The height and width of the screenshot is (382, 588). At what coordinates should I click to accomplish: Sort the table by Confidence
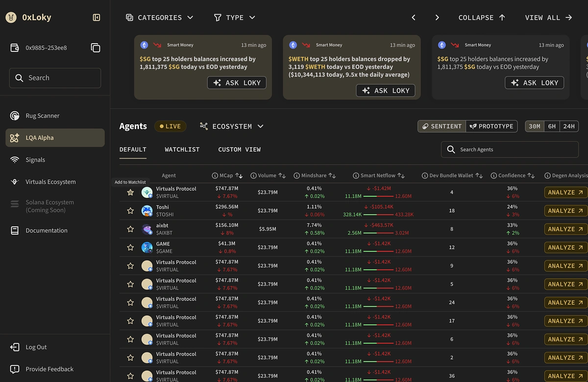[x=531, y=175]
